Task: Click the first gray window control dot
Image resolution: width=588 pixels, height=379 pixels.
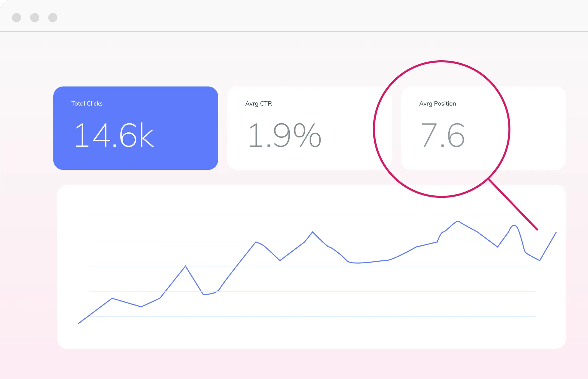Action: 16,18
